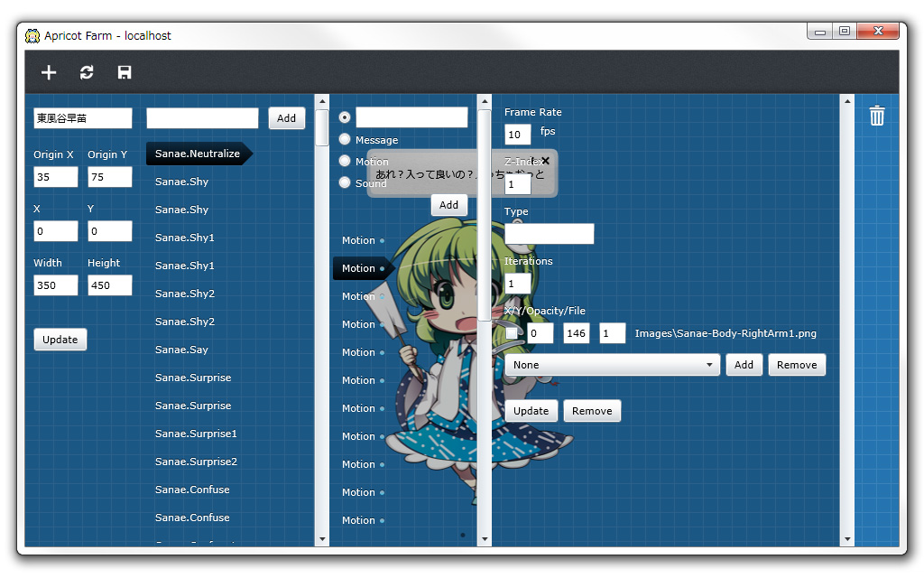Select the radio button beside the empty text field

[345, 117]
